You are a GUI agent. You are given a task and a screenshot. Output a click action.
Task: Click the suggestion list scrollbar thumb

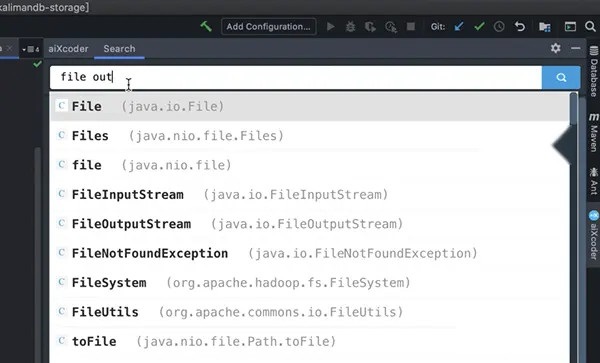pos(573,108)
